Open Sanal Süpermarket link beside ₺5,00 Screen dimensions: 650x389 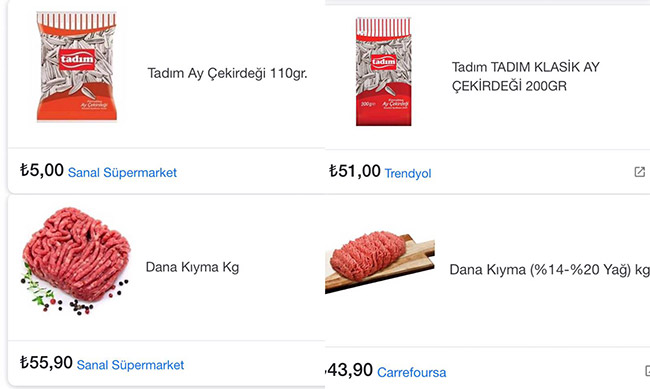click(122, 172)
